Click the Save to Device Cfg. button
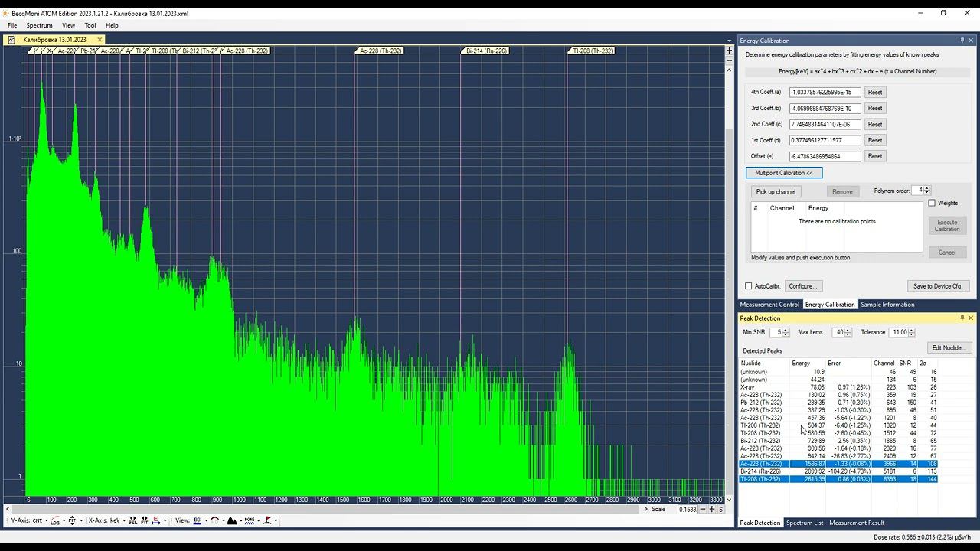This screenshot has height=551, width=980. coord(938,286)
